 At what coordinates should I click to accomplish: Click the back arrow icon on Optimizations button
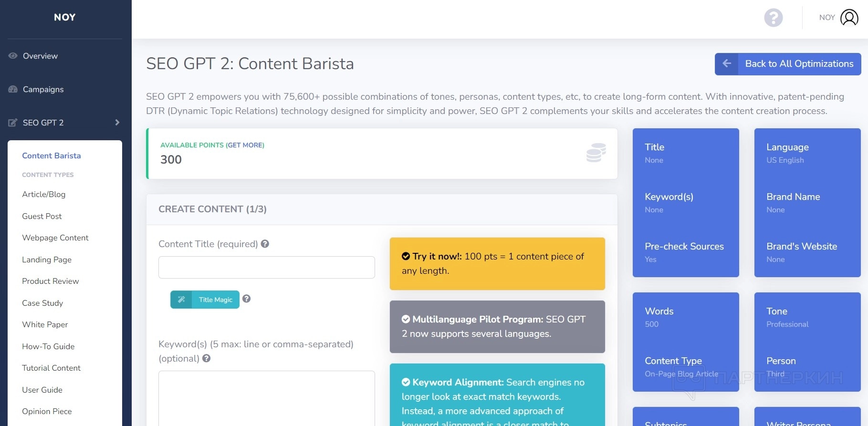click(x=727, y=63)
